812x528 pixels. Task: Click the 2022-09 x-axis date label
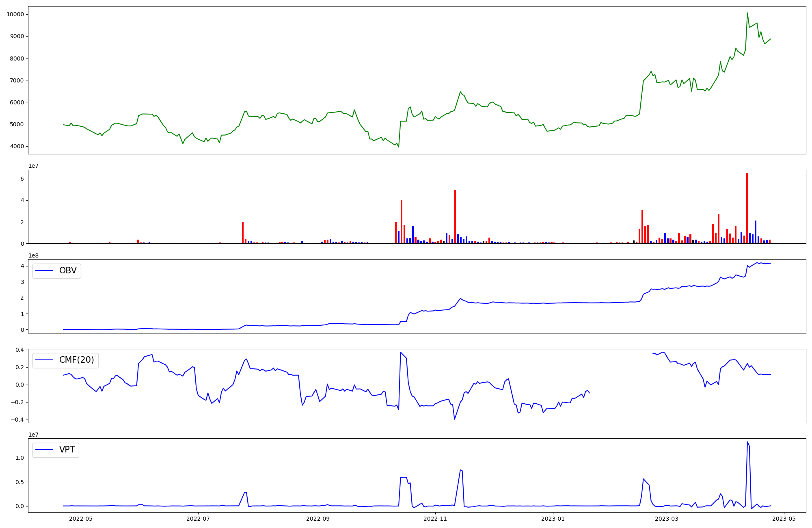point(317,519)
